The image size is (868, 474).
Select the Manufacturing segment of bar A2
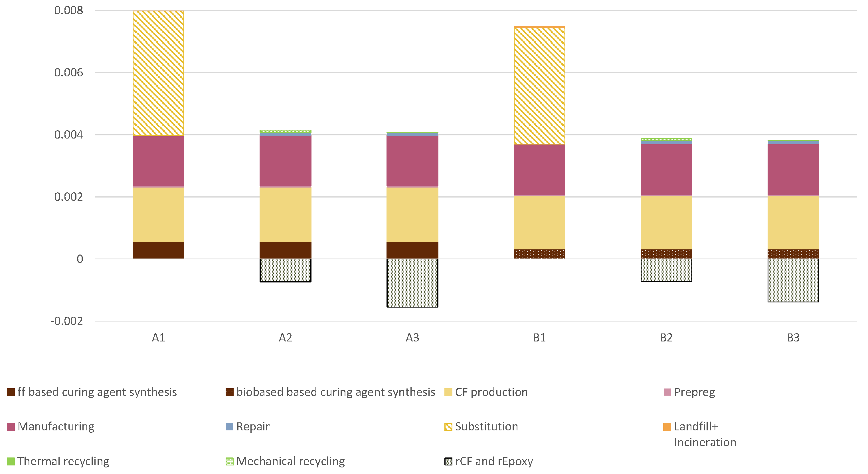click(x=286, y=161)
